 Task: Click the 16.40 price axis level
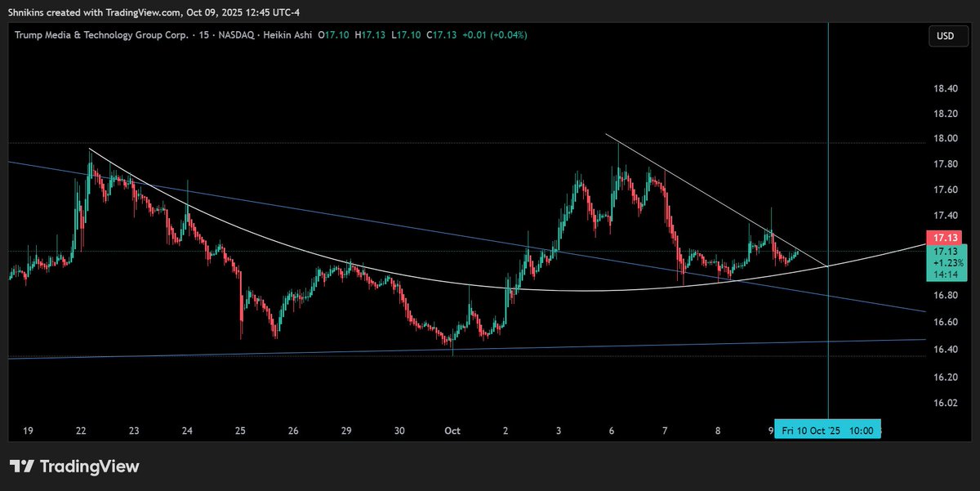click(x=945, y=350)
